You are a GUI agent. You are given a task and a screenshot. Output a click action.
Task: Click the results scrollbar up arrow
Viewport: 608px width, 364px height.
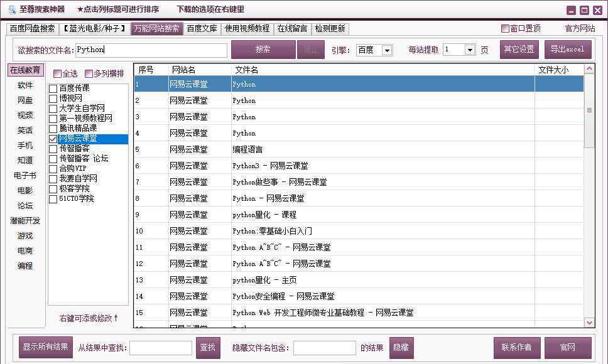point(589,69)
